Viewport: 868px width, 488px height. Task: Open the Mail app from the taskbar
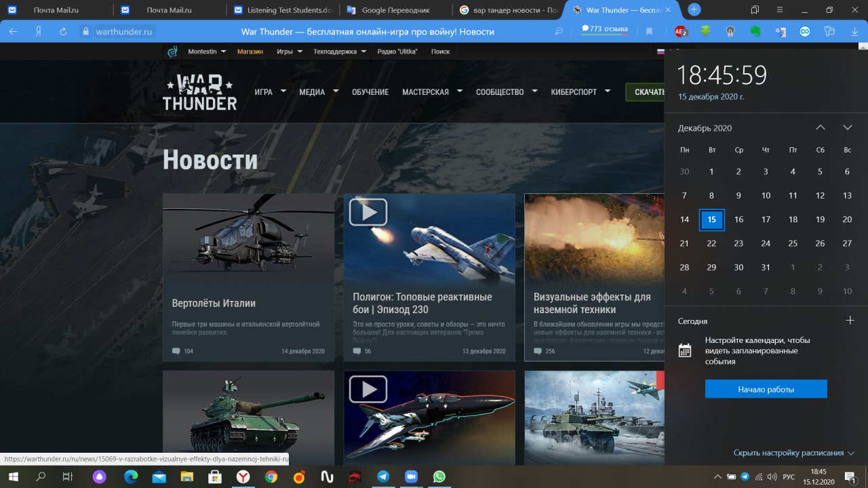(159, 477)
